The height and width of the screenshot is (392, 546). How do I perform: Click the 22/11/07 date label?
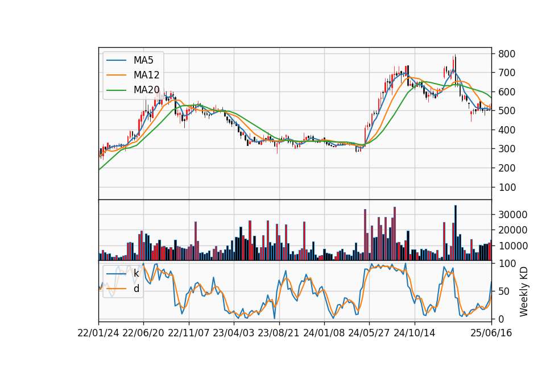pos(189,333)
